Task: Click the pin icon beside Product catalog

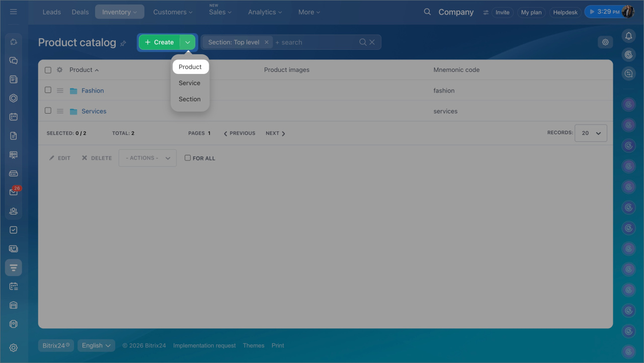Action: point(123,44)
